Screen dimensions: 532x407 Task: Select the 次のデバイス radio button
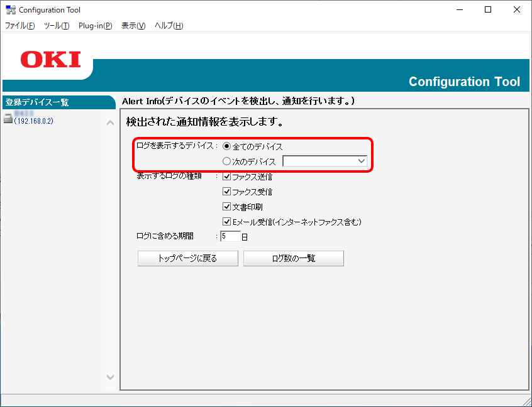227,161
